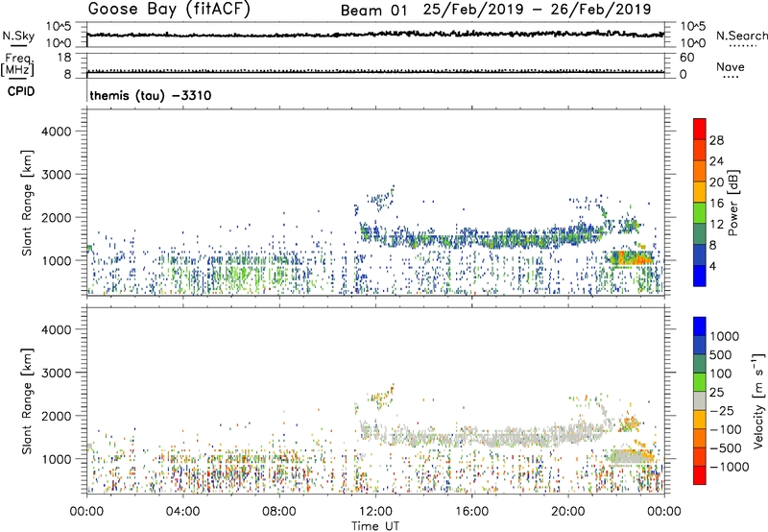The height and width of the screenshot is (532, 768).
Task: Pick the light green segment of Power colorbar
Action: tap(700, 213)
